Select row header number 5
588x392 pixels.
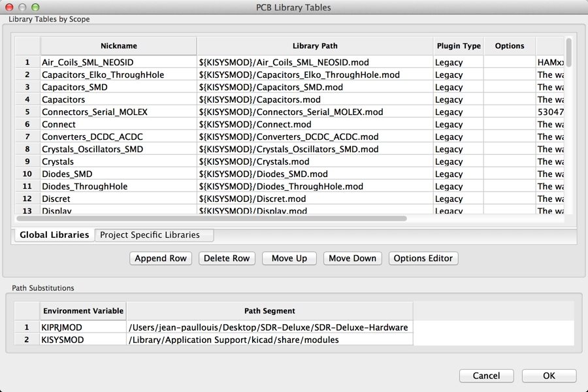(27, 112)
